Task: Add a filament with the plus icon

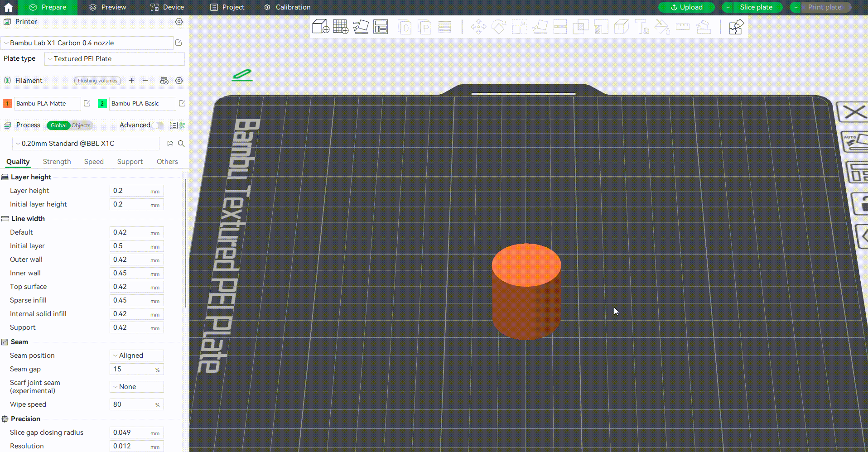Action: pos(131,81)
